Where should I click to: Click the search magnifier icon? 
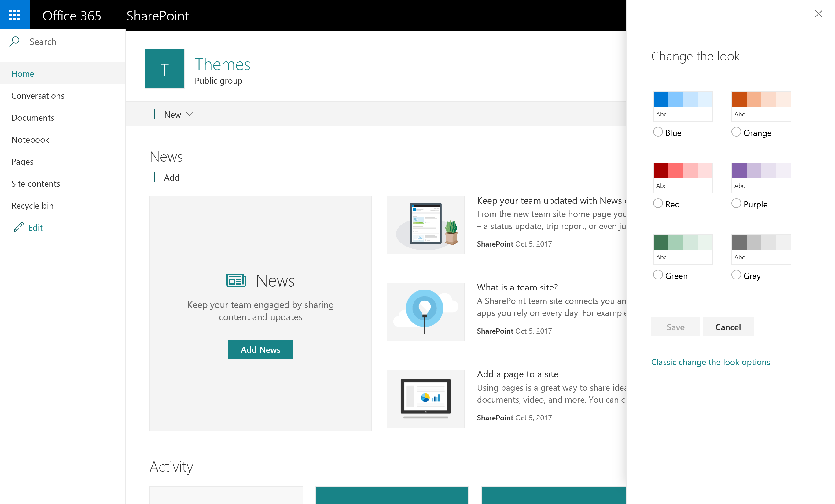(15, 41)
